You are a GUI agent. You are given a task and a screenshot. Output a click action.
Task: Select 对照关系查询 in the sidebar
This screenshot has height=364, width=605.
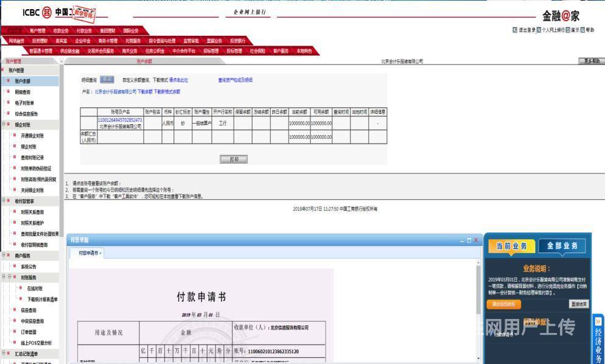[32, 212]
